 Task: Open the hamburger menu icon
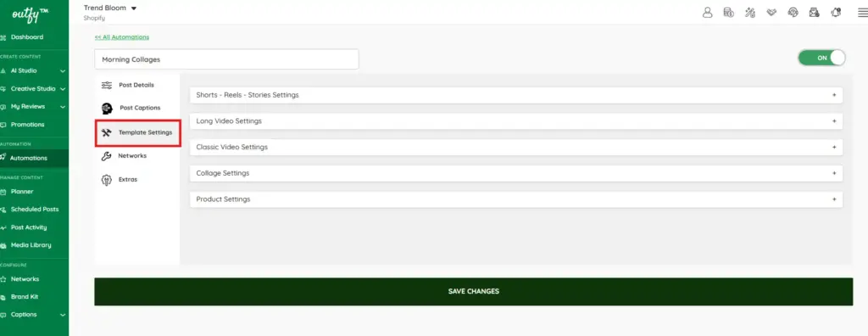862,12
